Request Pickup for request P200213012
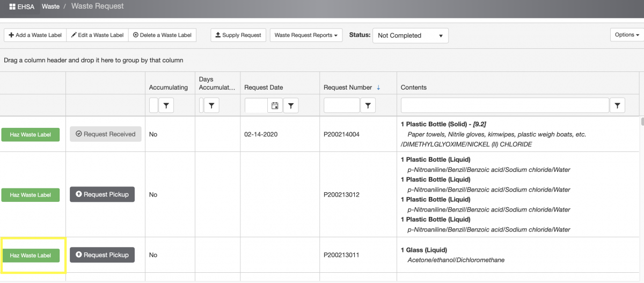This screenshot has height=283, width=644. click(102, 194)
